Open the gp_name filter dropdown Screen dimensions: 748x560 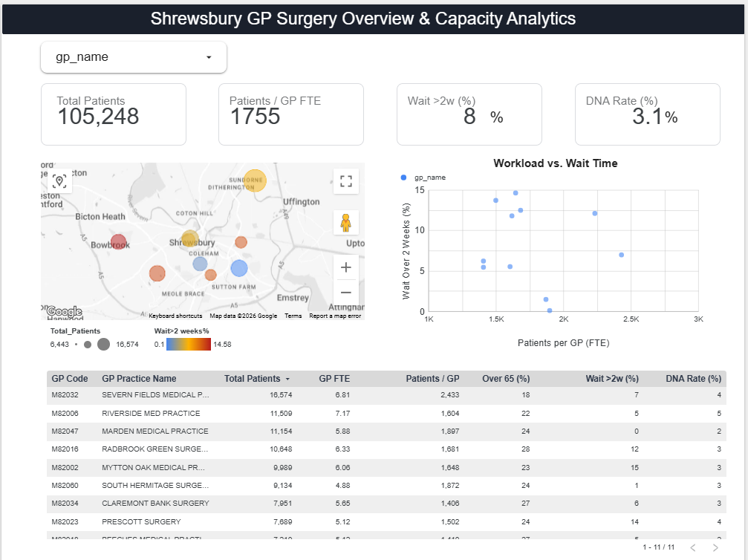[134, 57]
